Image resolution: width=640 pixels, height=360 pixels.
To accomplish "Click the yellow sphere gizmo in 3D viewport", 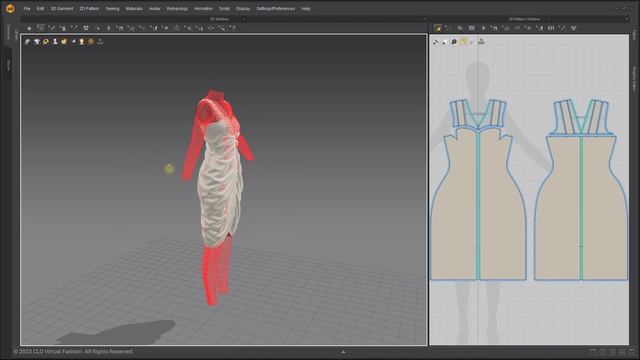I will tap(169, 169).
